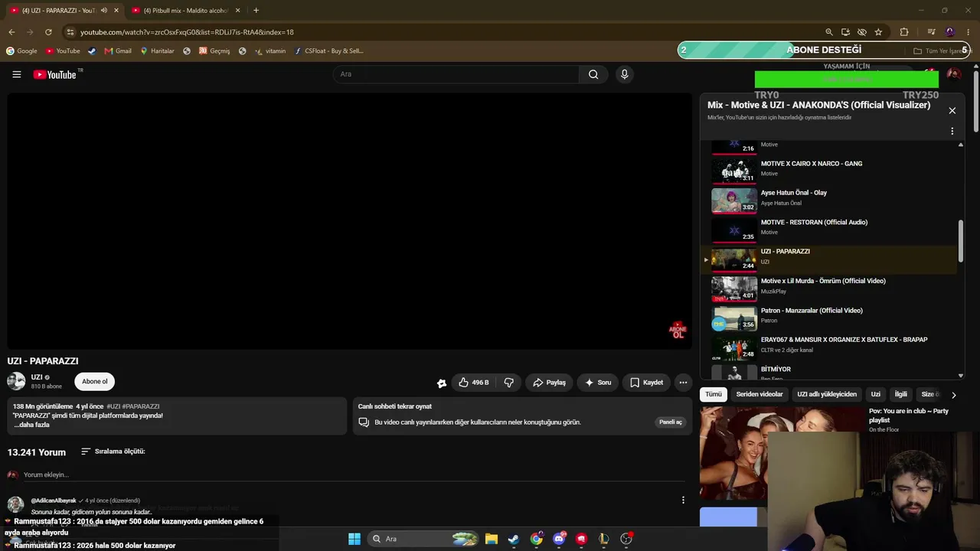Launch Steam from the taskbar
Viewport: 980px width, 551px height.
pos(513,539)
